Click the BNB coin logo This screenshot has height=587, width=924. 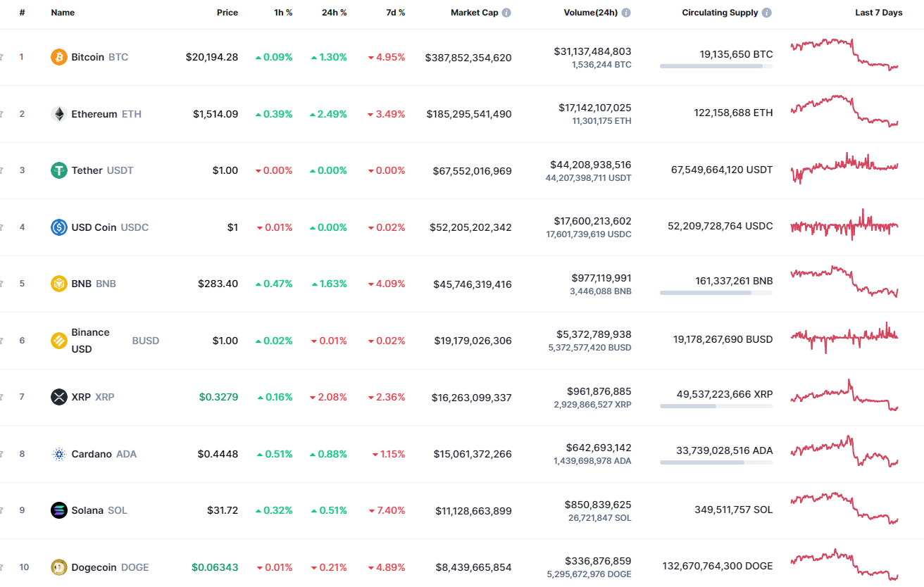(59, 284)
